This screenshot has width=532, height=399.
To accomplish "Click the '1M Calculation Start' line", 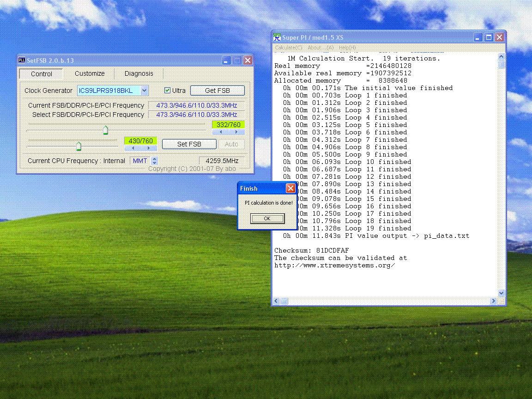I will tap(364, 58).
